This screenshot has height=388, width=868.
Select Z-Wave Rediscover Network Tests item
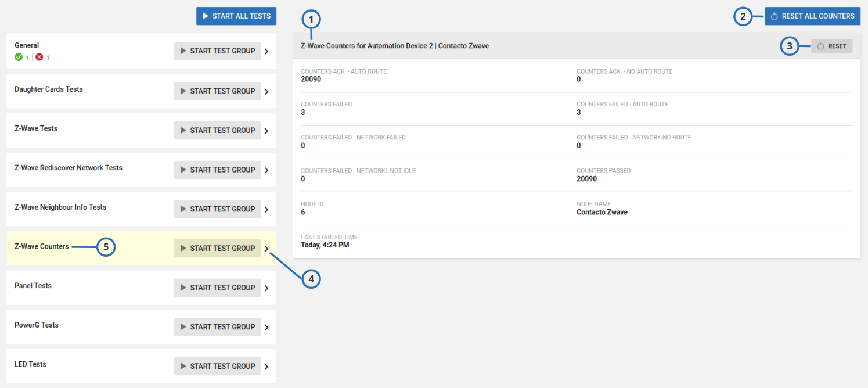[x=69, y=168]
